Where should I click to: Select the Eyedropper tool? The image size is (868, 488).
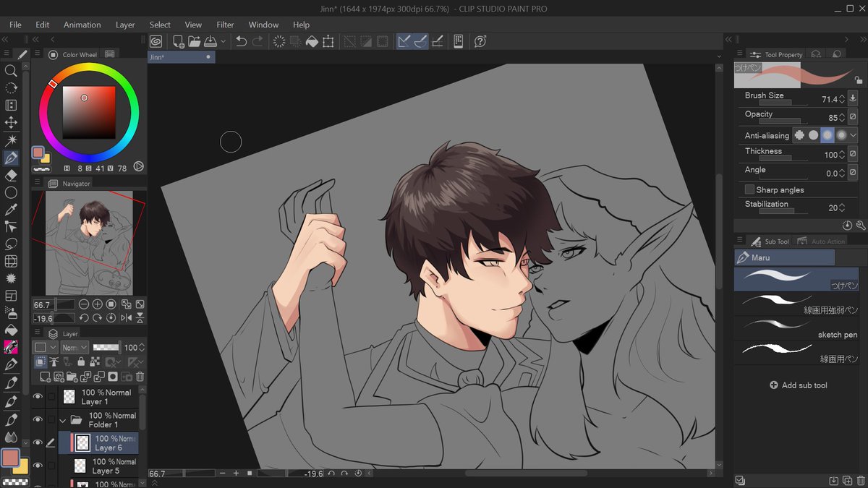click(x=11, y=210)
